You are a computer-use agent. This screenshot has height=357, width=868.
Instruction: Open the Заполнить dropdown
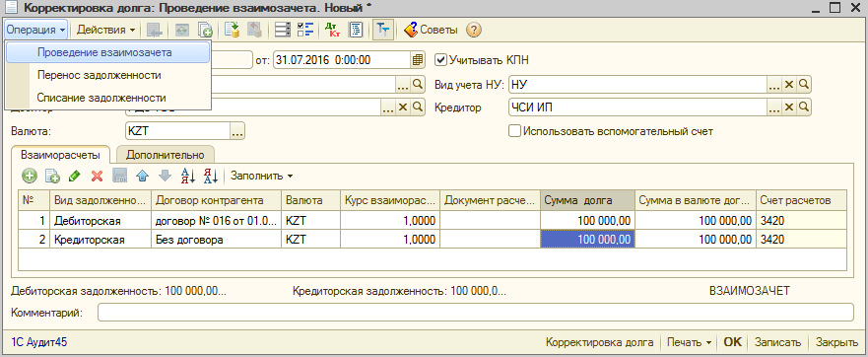[x=262, y=177]
